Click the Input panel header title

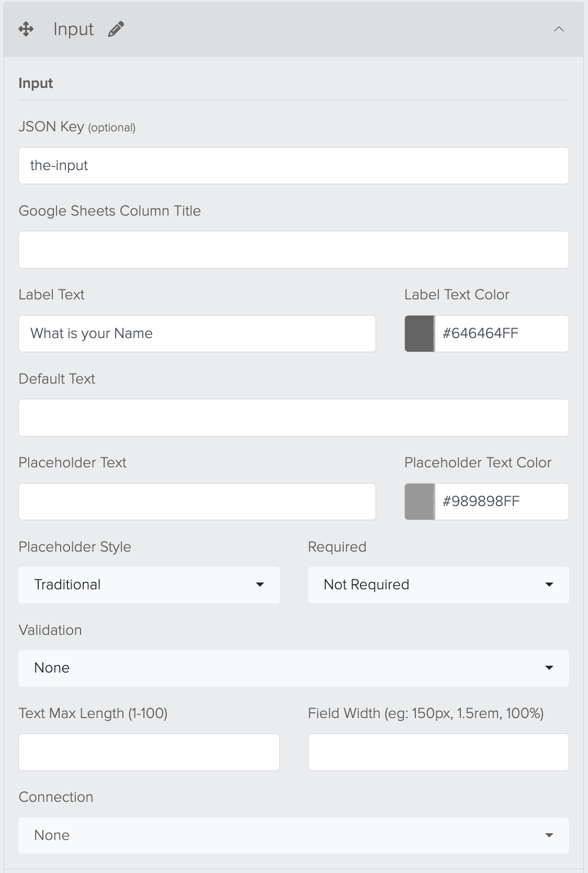[73, 29]
